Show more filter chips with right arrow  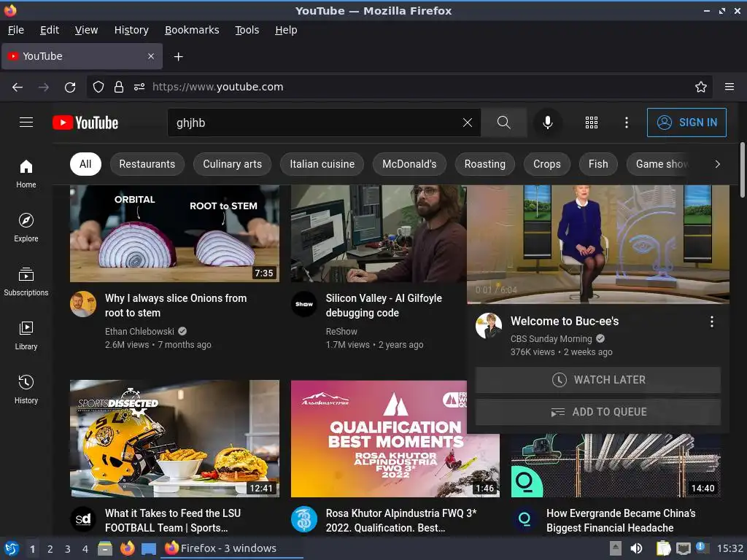(717, 164)
